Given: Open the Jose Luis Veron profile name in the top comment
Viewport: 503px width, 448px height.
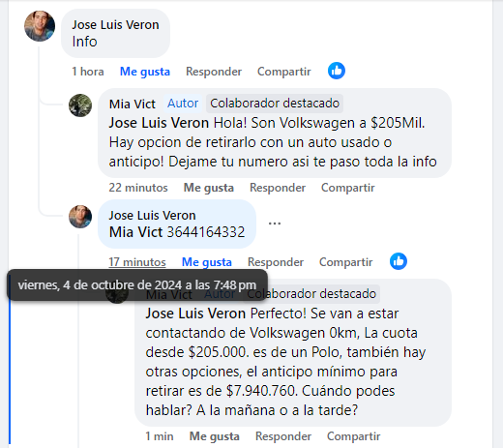Looking at the screenshot, I should 115,25.
